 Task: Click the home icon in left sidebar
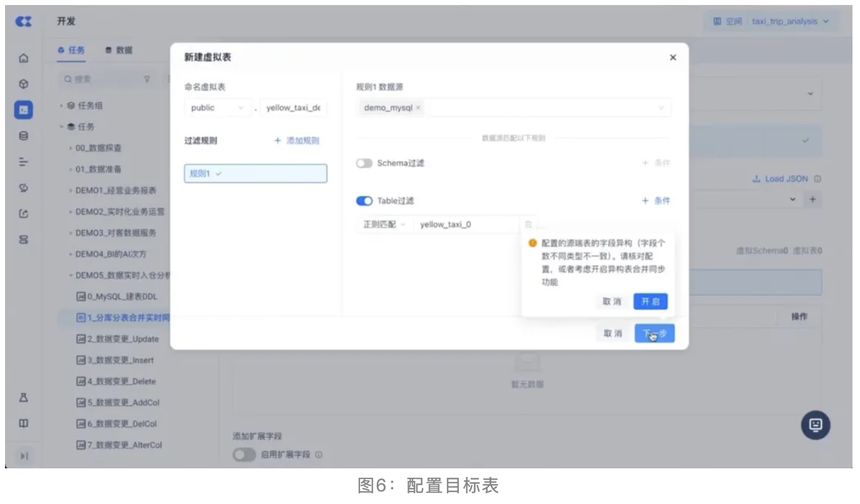24,59
